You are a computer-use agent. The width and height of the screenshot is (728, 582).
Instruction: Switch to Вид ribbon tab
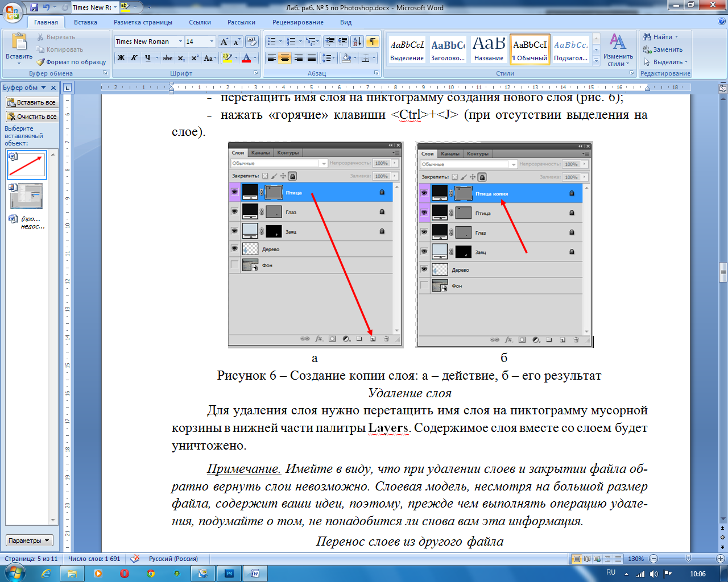[x=346, y=22]
